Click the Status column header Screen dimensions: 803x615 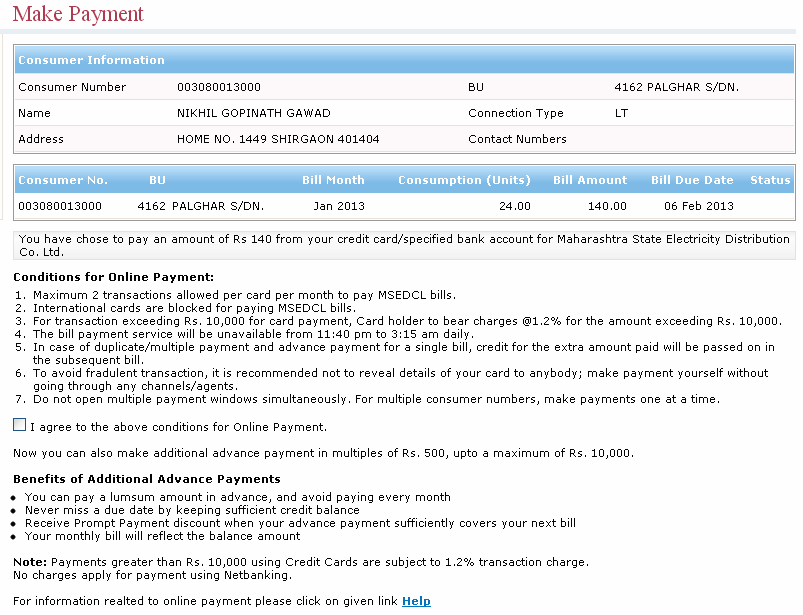[x=769, y=180]
